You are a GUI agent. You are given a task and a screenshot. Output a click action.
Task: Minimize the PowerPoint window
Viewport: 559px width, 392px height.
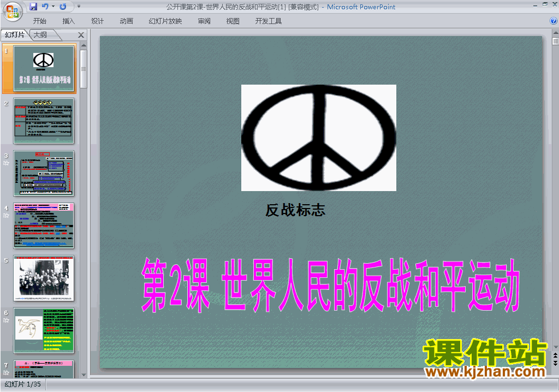point(535,4)
